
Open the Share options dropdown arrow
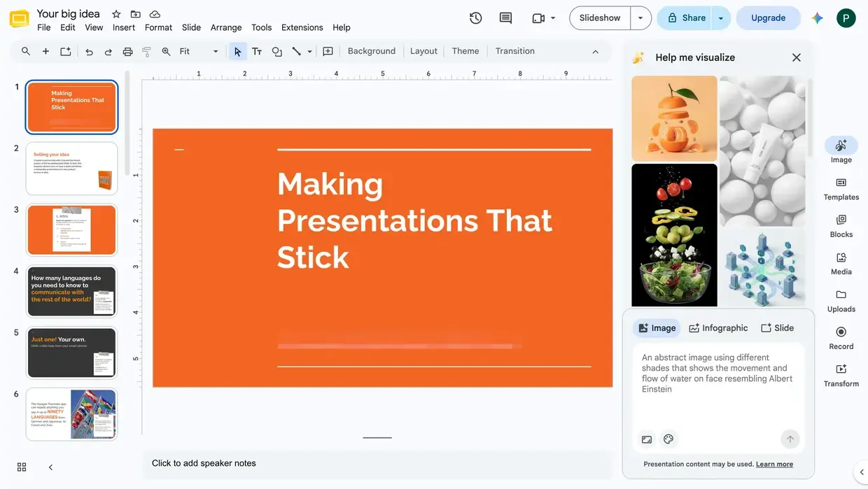721,18
